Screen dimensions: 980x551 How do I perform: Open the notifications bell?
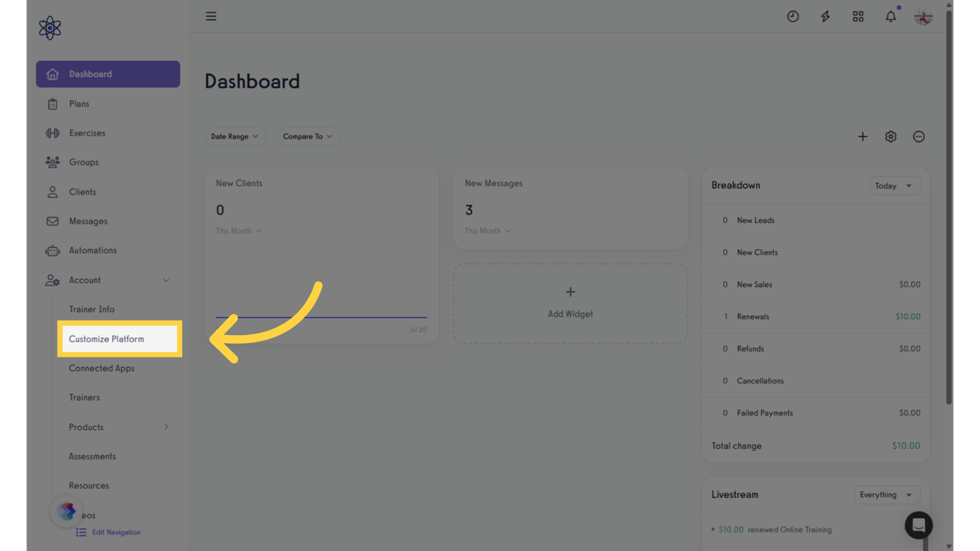point(890,16)
